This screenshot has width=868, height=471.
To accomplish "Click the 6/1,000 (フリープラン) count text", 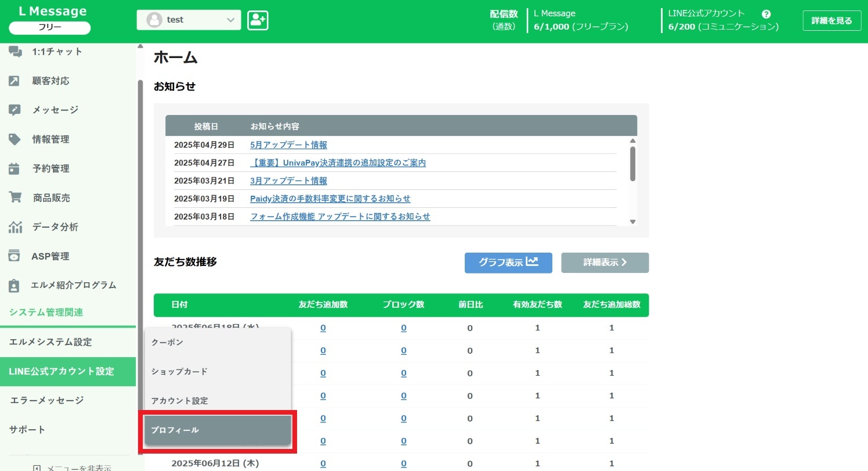I will click(581, 27).
